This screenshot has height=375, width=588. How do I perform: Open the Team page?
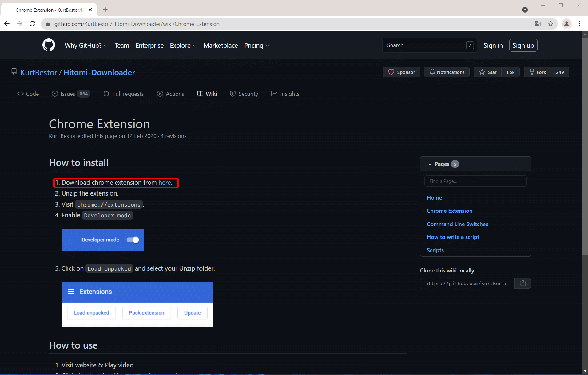[x=122, y=46]
